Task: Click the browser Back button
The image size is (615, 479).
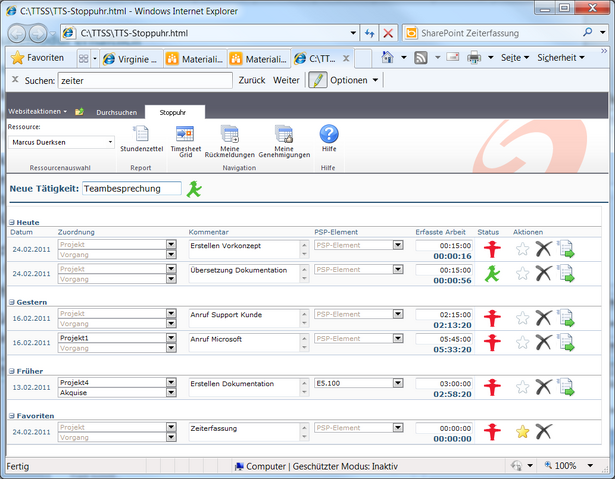Action: 16,34
